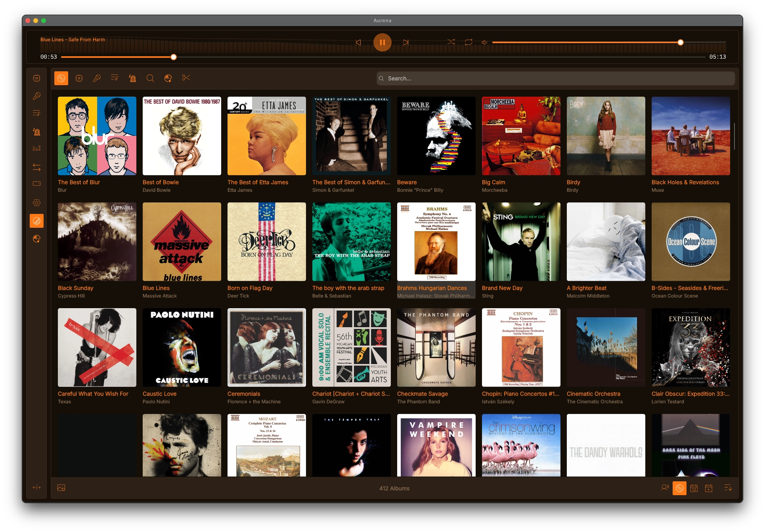Open settings gear in left sidebar

tap(36, 203)
